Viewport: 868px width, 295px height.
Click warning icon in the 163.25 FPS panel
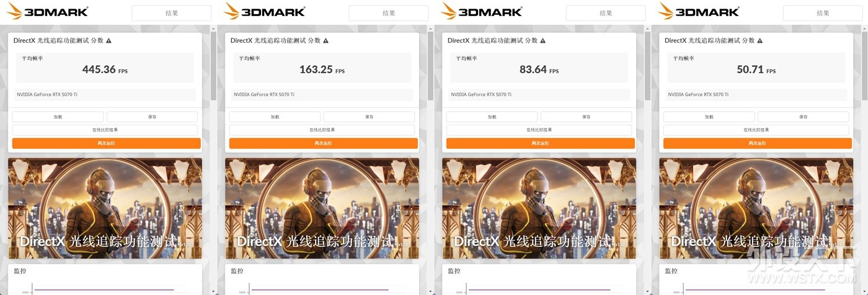pos(326,41)
